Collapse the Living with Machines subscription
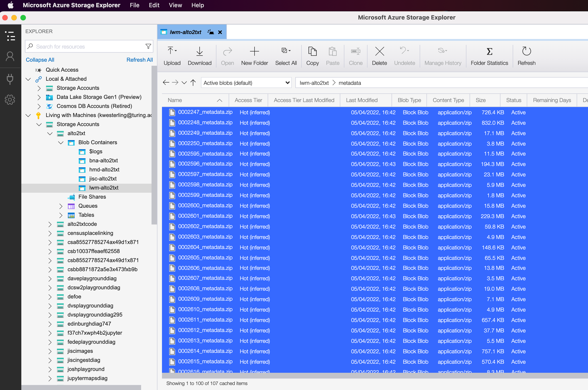Image resolution: width=588 pixels, height=390 pixels. click(28, 115)
